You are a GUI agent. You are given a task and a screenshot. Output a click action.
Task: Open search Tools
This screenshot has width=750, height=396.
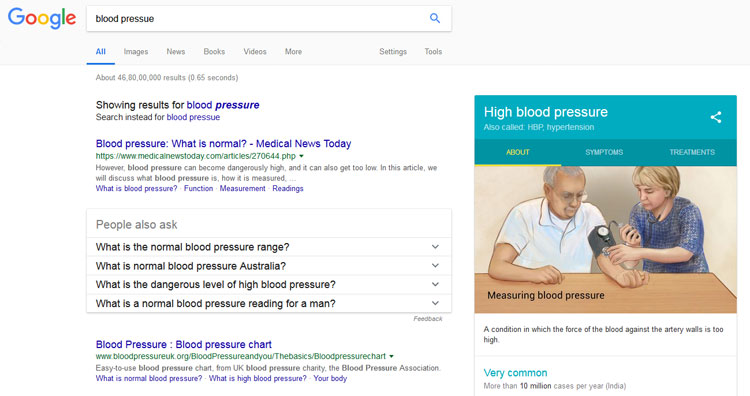click(433, 52)
